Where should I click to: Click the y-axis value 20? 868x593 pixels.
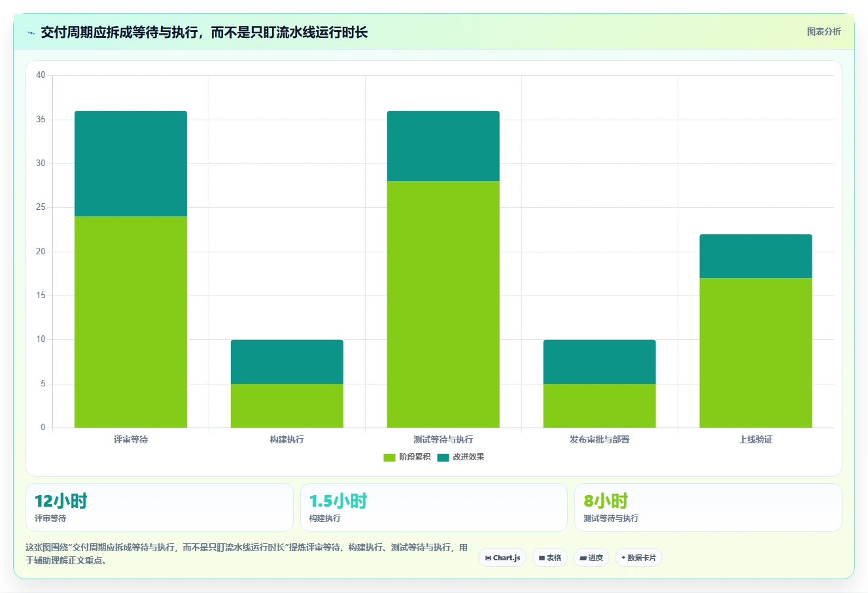click(41, 252)
